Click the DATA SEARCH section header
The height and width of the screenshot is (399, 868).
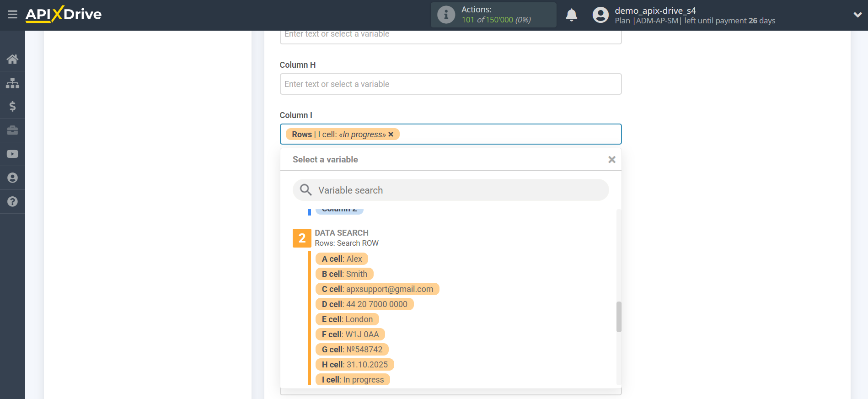click(x=342, y=233)
